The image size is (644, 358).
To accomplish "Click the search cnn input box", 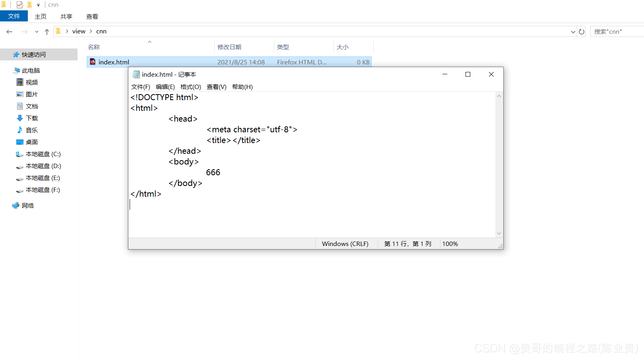I will pyautogui.click(x=617, y=31).
